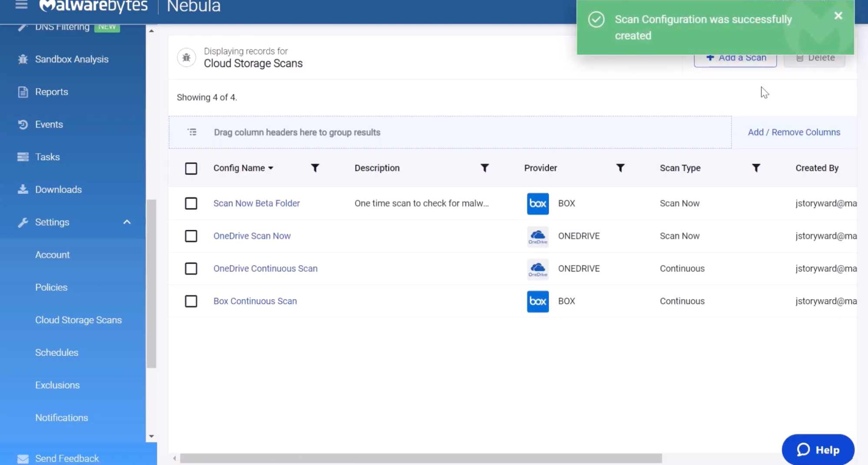The height and width of the screenshot is (465, 868).
Task: Click the Description column header
Action: click(x=377, y=168)
